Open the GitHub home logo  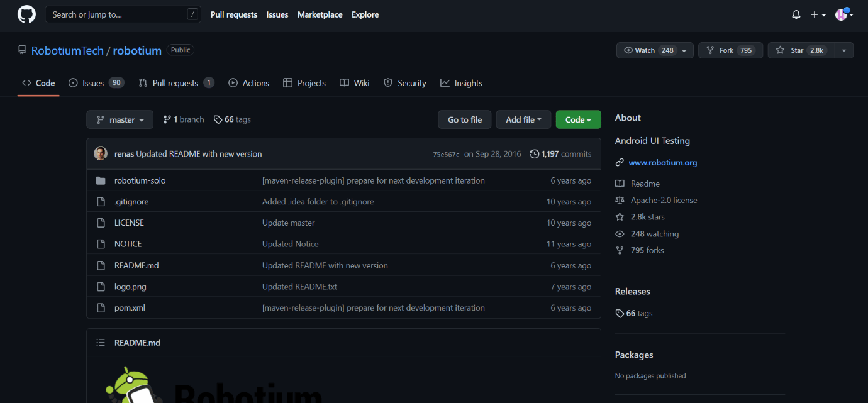tap(26, 14)
